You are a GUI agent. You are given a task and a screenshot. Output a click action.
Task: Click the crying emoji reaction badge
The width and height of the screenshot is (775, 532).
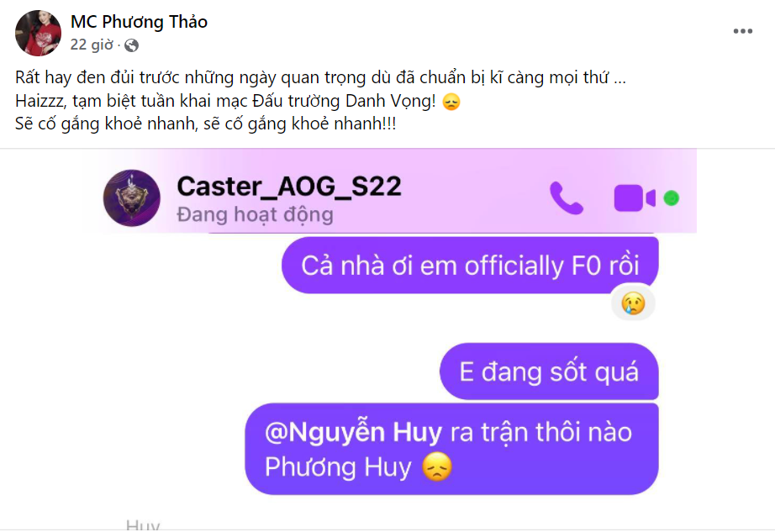pyautogui.click(x=633, y=303)
